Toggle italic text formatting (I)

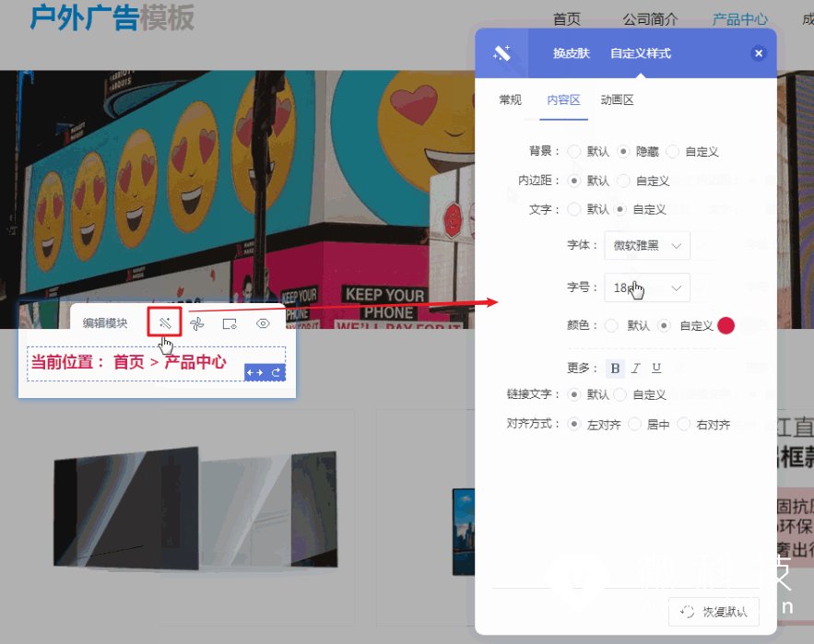pyautogui.click(x=636, y=369)
